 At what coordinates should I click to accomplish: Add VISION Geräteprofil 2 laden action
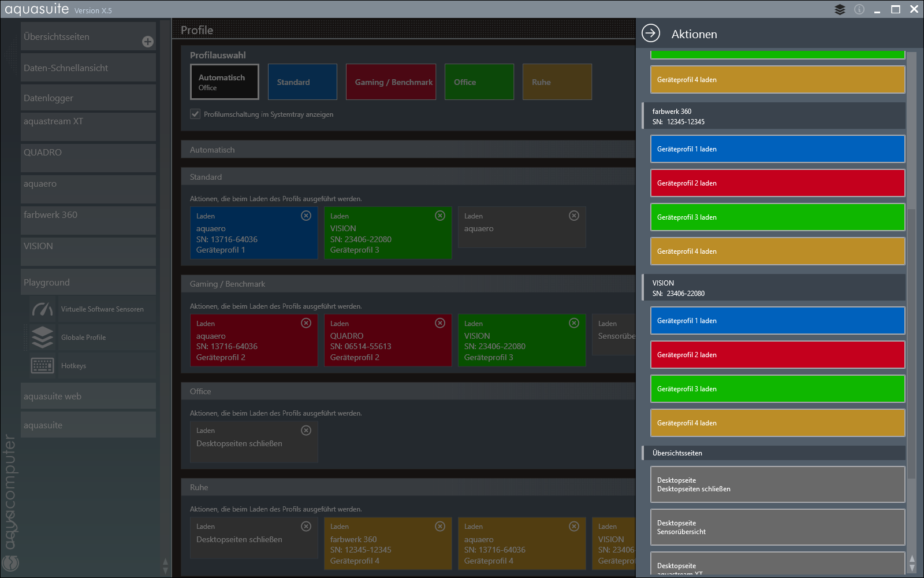[x=777, y=355]
